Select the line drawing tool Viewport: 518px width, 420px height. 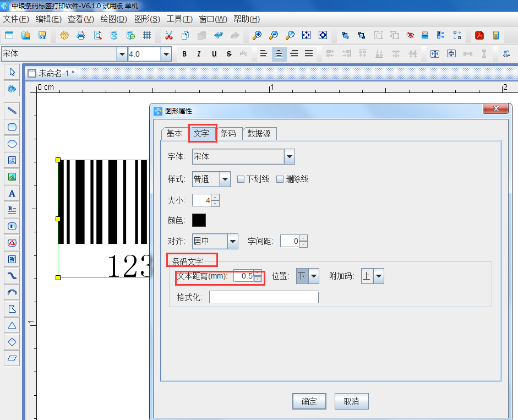tap(12, 110)
